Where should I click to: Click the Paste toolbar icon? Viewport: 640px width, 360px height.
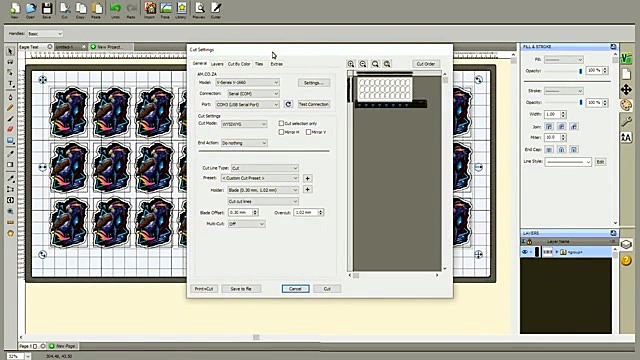coord(96,10)
